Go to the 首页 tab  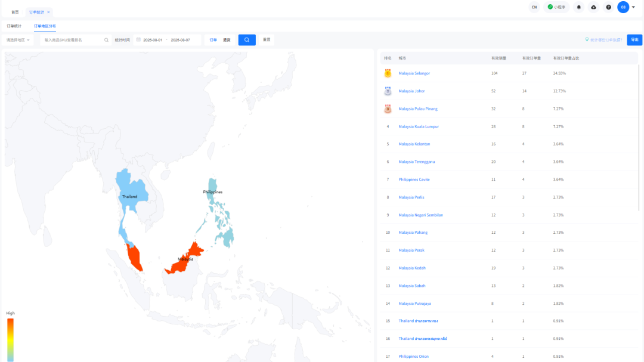coord(15,13)
